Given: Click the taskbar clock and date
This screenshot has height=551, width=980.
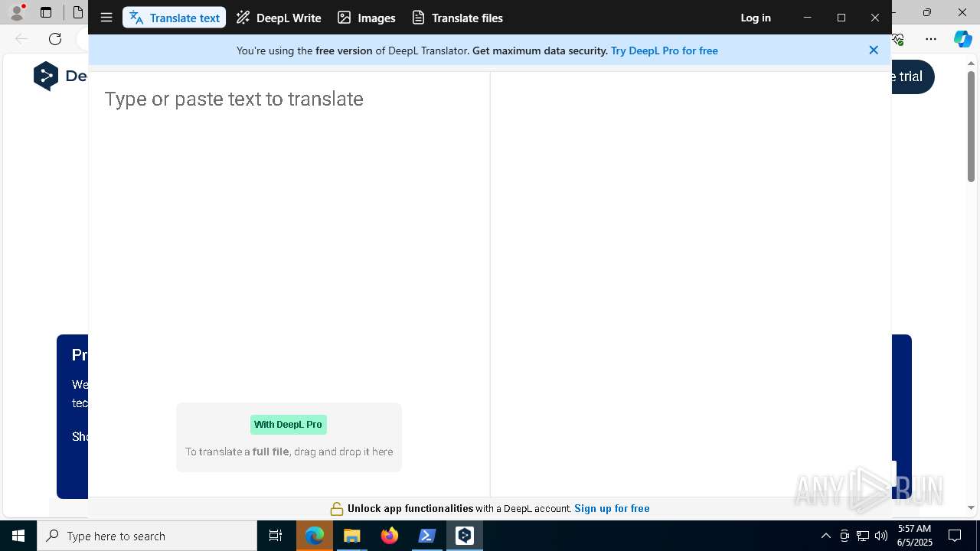Looking at the screenshot, I should coord(914,536).
